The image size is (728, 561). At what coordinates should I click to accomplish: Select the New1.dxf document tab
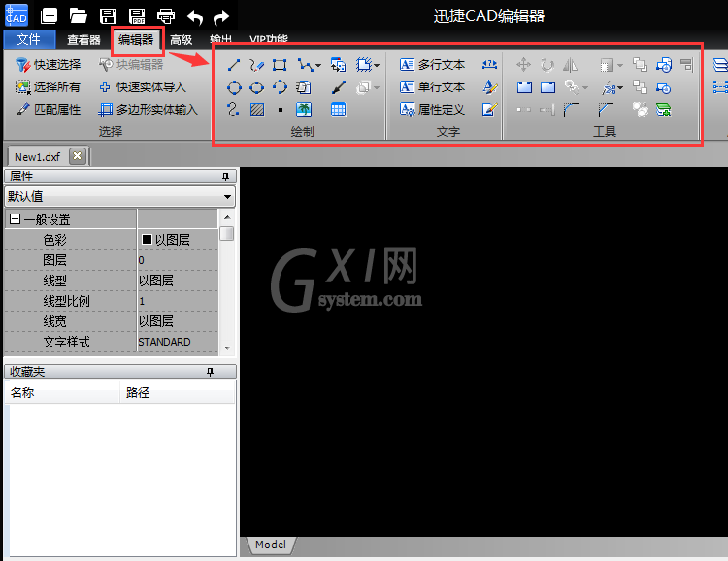pyautogui.click(x=37, y=157)
